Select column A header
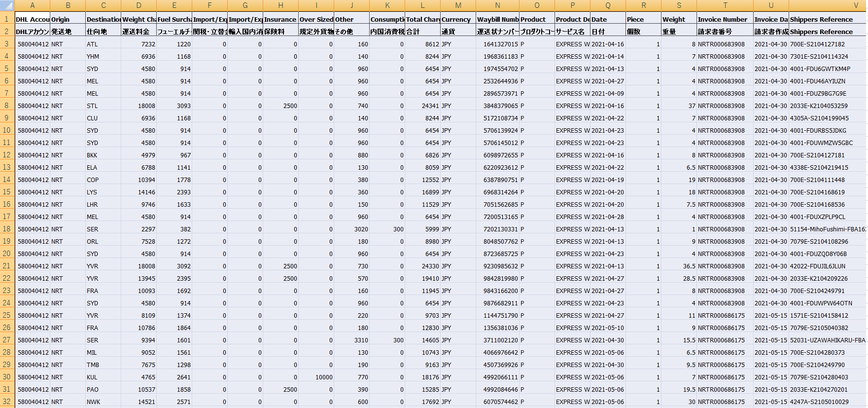The image size is (868, 408). click(x=33, y=5)
